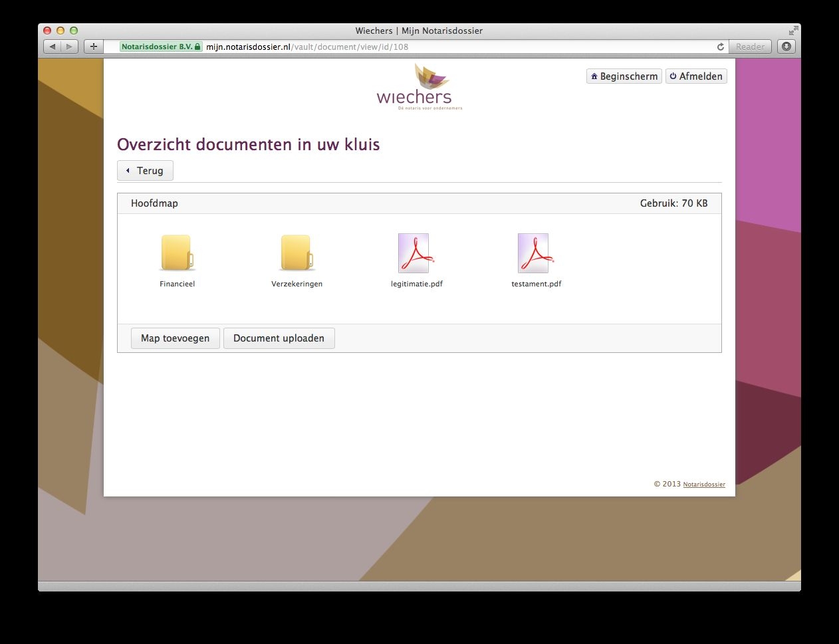
Task: Click the Overzicht documenten in uw kluis heading
Action: coord(249,145)
